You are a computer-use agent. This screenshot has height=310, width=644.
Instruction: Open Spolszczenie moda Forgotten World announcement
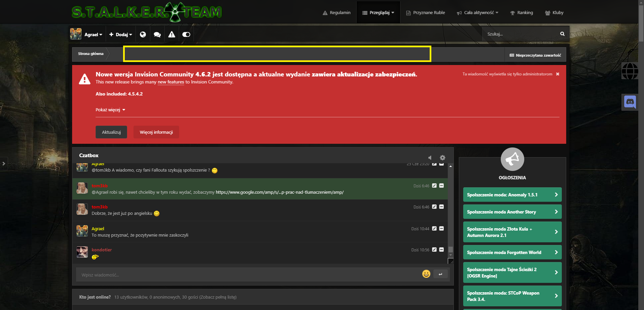point(512,252)
